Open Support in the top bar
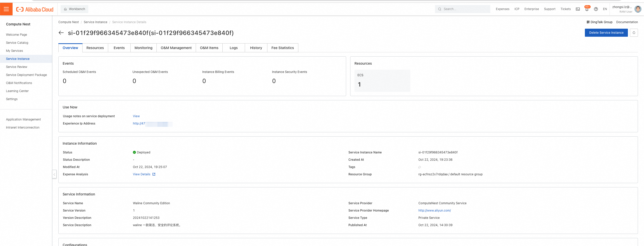Image resolution: width=644 pixels, height=246 pixels. point(550,9)
